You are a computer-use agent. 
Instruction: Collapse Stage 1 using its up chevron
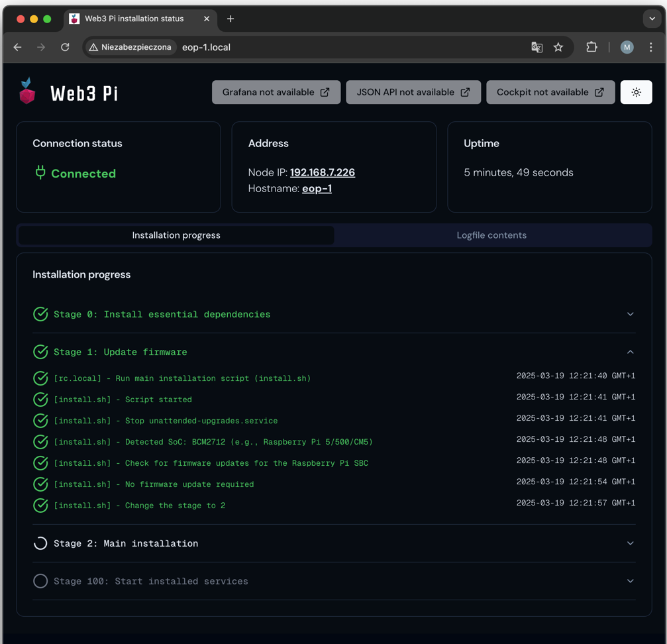pyautogui.click(x=631, y=352)
